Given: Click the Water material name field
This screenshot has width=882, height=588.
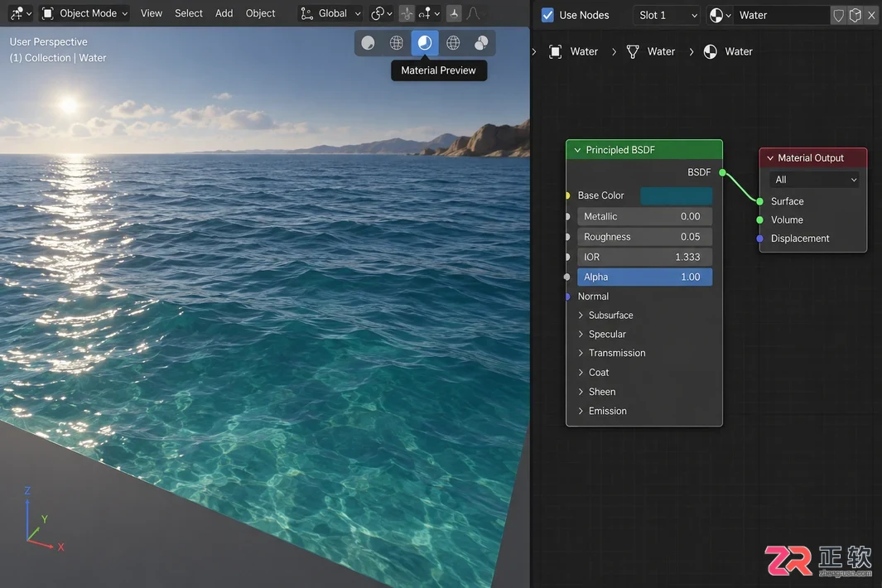Looking at the screenshot, I should (x=781, y=15).
